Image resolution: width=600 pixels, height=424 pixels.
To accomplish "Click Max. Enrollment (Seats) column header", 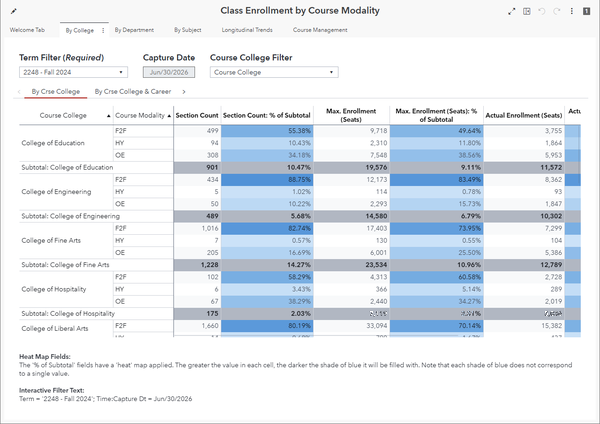I will click(x=351, y=115).
